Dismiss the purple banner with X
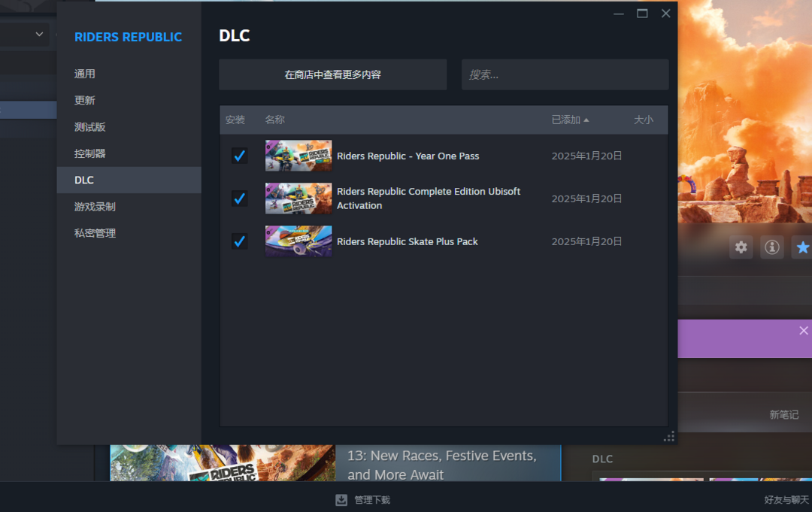The width and height of the screenshot is (812, 512). pyautogui.click(x=804, y=331)
